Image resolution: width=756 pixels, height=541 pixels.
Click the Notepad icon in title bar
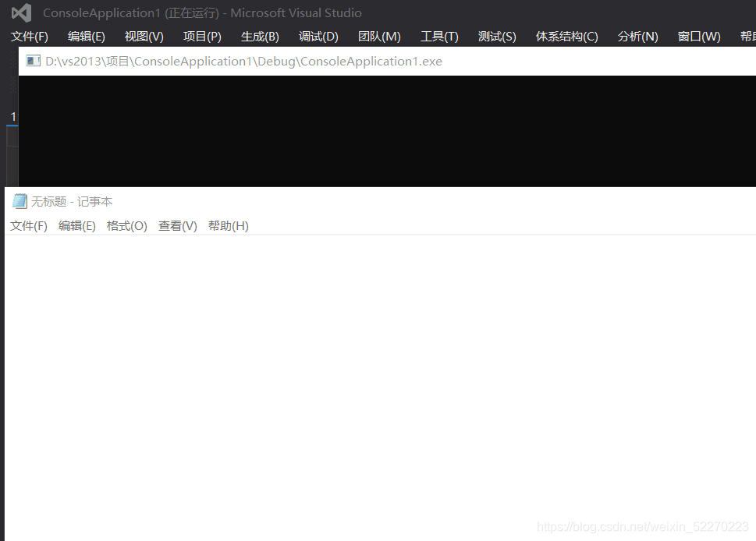click(x=20, y=201)
